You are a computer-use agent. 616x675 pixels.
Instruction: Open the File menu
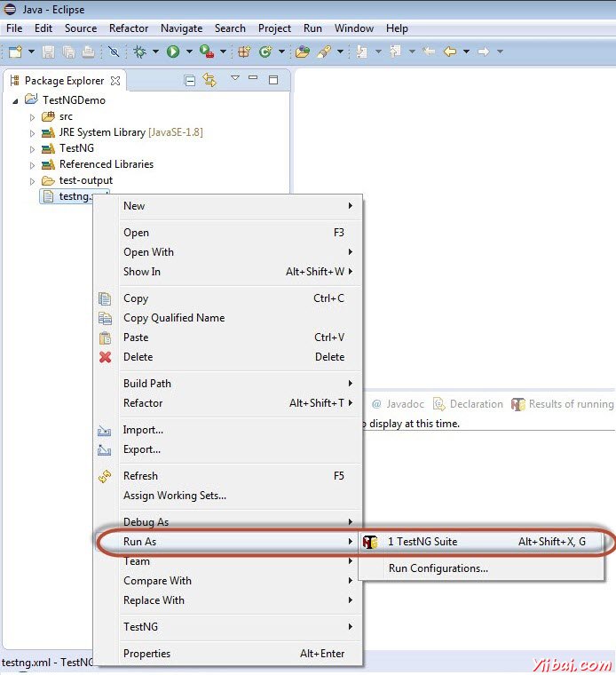click(x=14, y=28)
